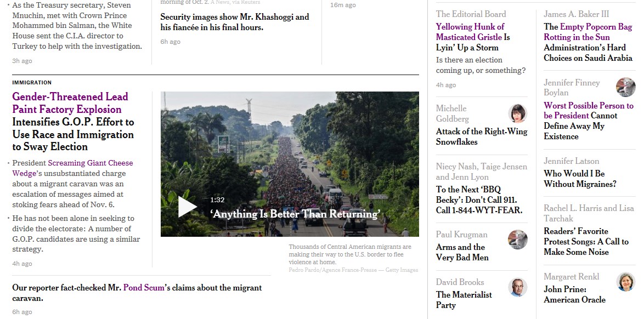
Task: Play the migrant caravan video
Action: pyautogui.click(x=187, y=207)
